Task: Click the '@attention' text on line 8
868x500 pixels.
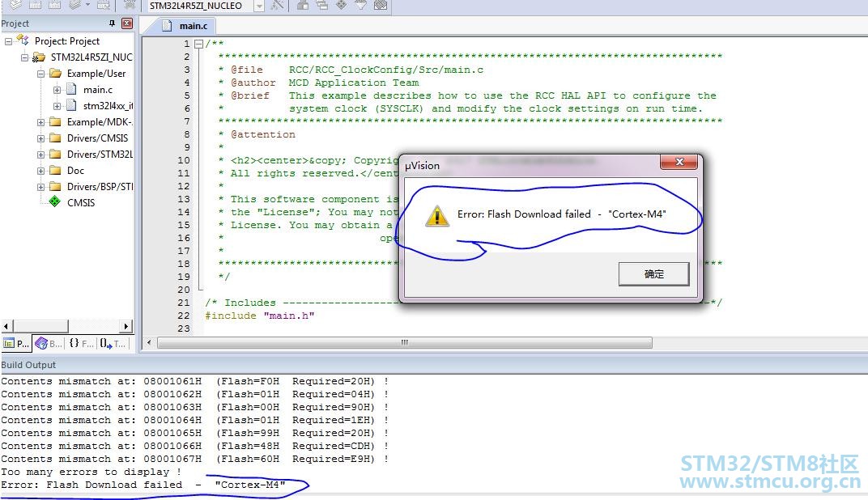Action: (x=263, y=134)
